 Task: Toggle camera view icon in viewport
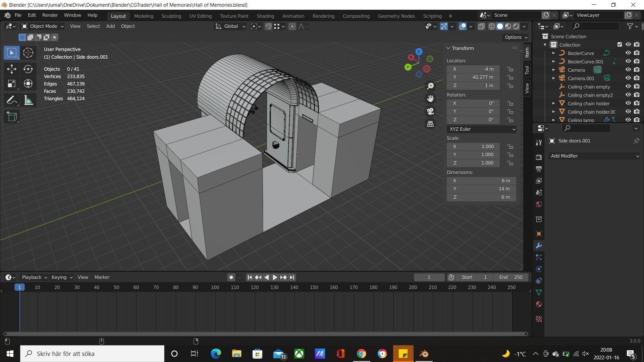coord(430,111)
